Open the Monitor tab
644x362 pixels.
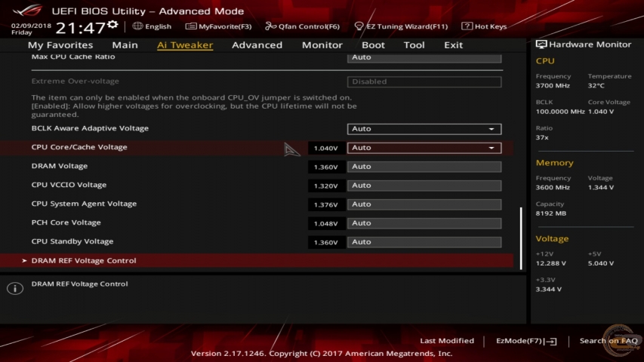[x=322, y=44]
